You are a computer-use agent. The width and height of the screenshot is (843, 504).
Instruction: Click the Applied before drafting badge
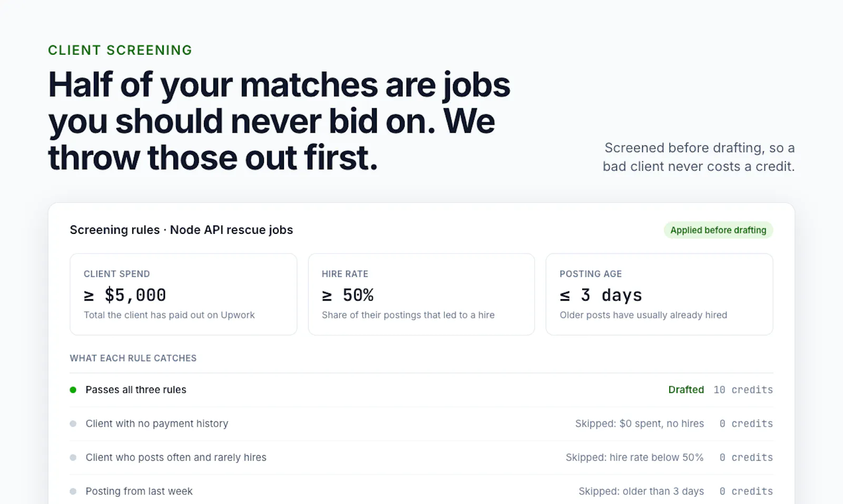pos(718,230)
